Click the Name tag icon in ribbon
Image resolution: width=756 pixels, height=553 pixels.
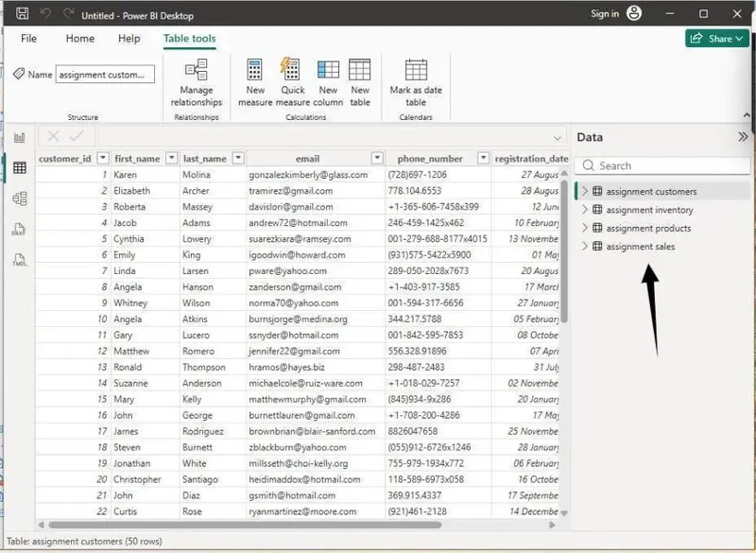19,74
